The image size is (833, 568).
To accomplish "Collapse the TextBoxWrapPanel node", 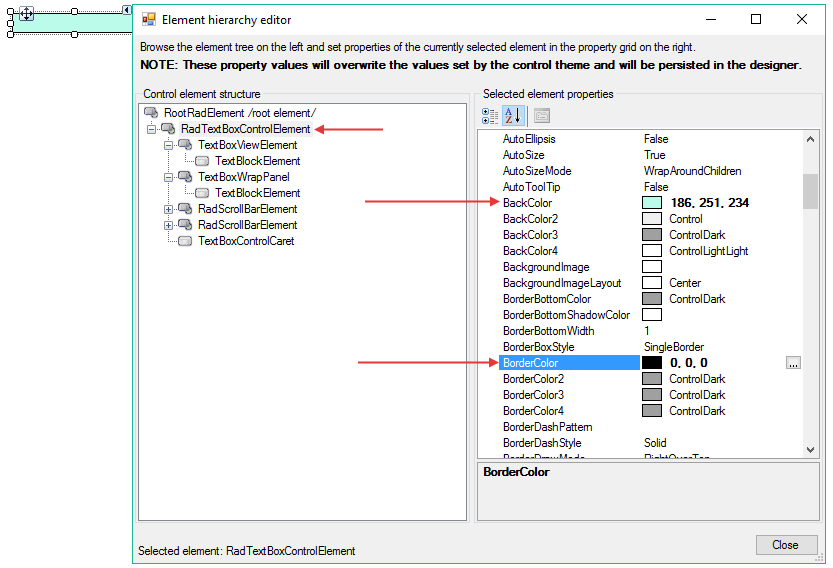I will click(x=168, y=177).
